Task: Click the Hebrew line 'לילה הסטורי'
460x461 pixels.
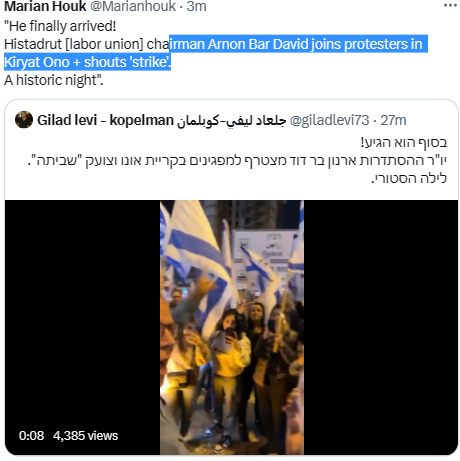Action: tap(409, 178)
